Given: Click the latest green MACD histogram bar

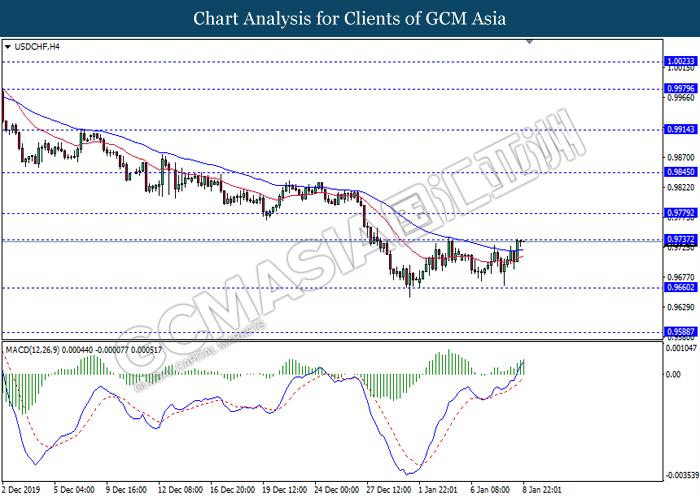Looking at the screenshot, I should (x=522, y=367).
